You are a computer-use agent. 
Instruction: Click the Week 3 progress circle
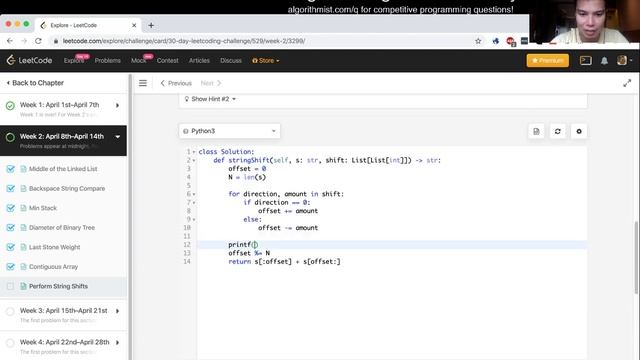(x=10, y=311)
